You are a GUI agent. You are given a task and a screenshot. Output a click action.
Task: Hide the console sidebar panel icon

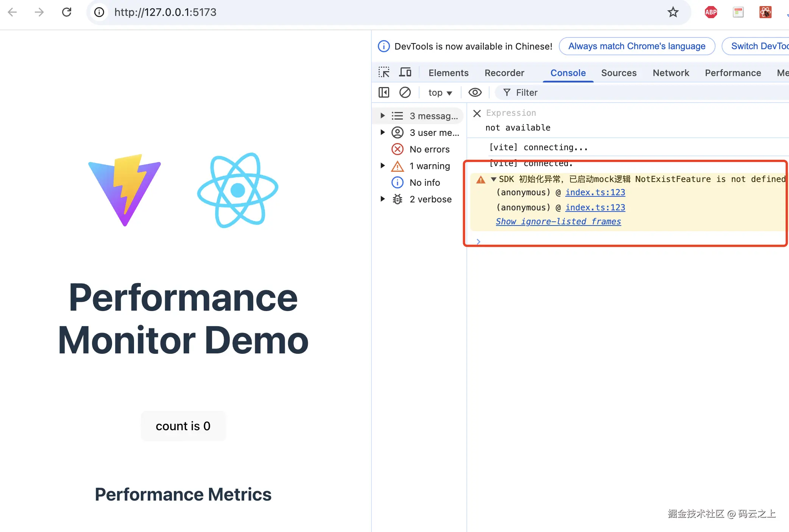click(x=384, y=92)
